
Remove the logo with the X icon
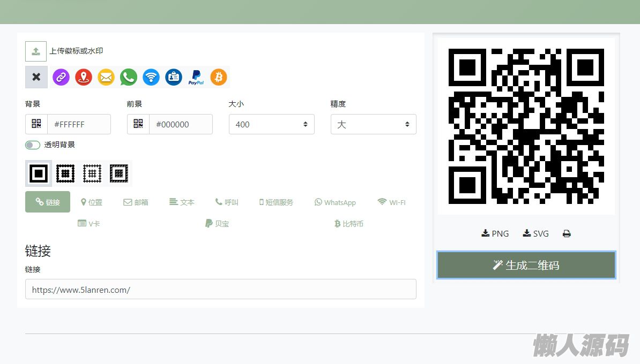pyautogui.click(x=36, y=77)
